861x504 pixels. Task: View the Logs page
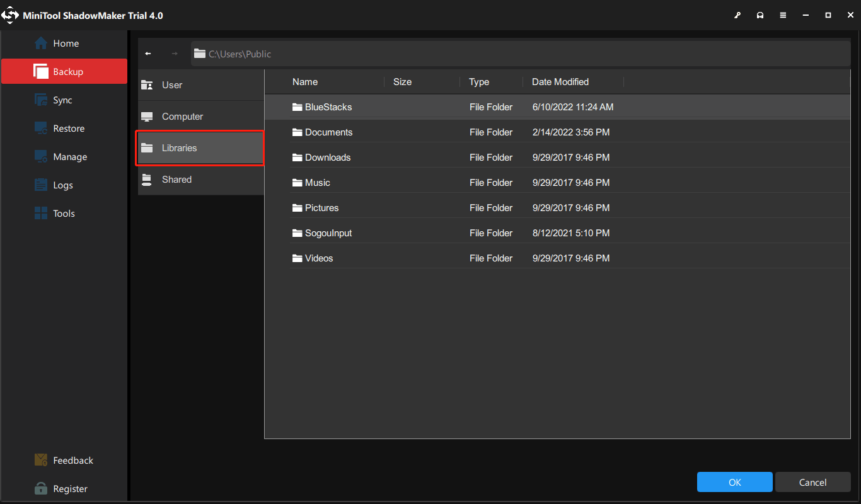point(64,185)
